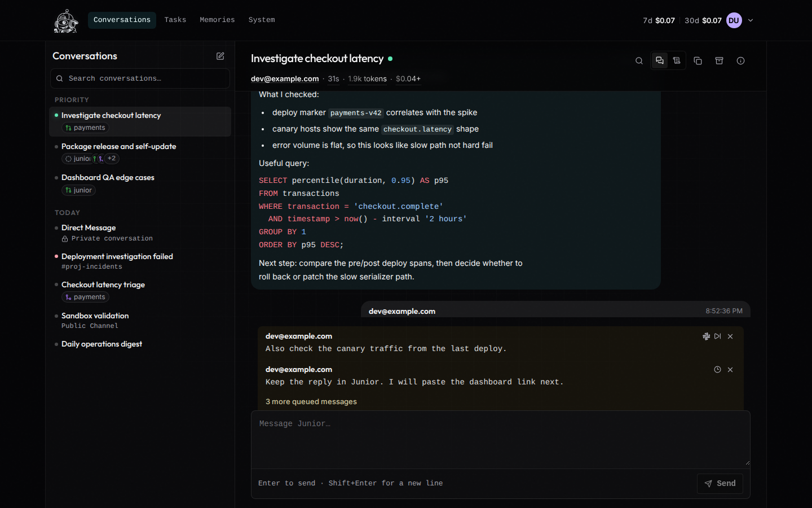This screenshot has height=508, width=812.
Task: Click the payments-v42 code chip
Action: point(356,113)
